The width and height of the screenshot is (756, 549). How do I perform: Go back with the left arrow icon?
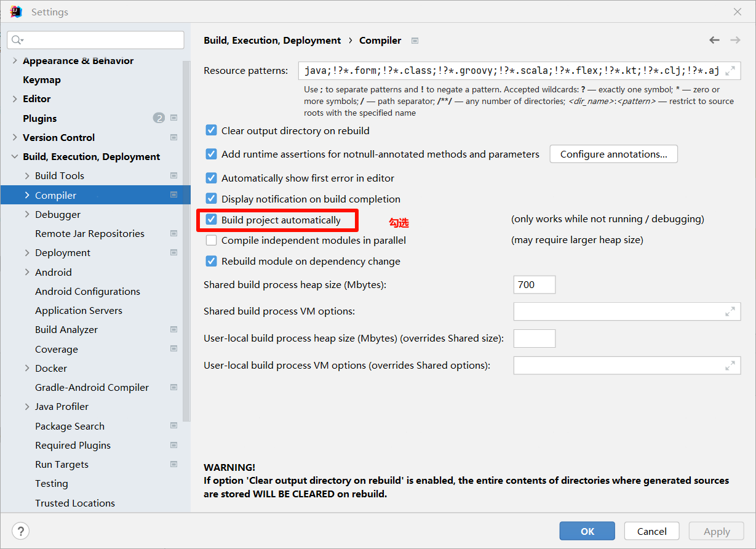[x=714, y=40]
